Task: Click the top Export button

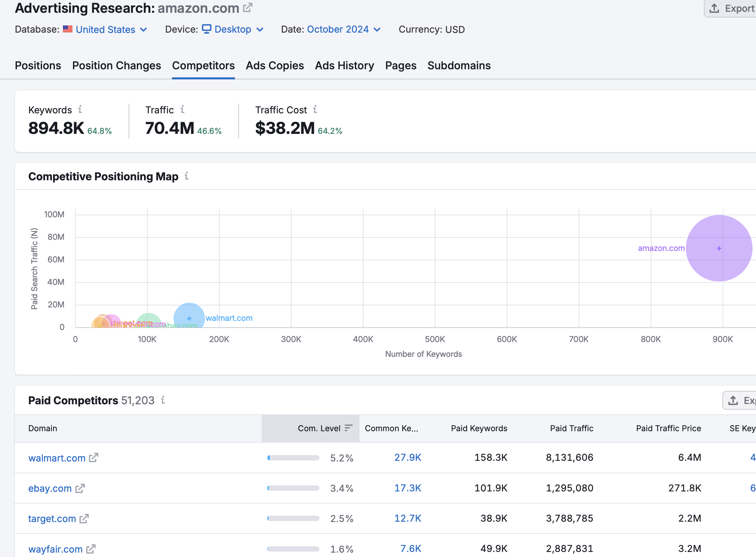Action: click(732, 8)
